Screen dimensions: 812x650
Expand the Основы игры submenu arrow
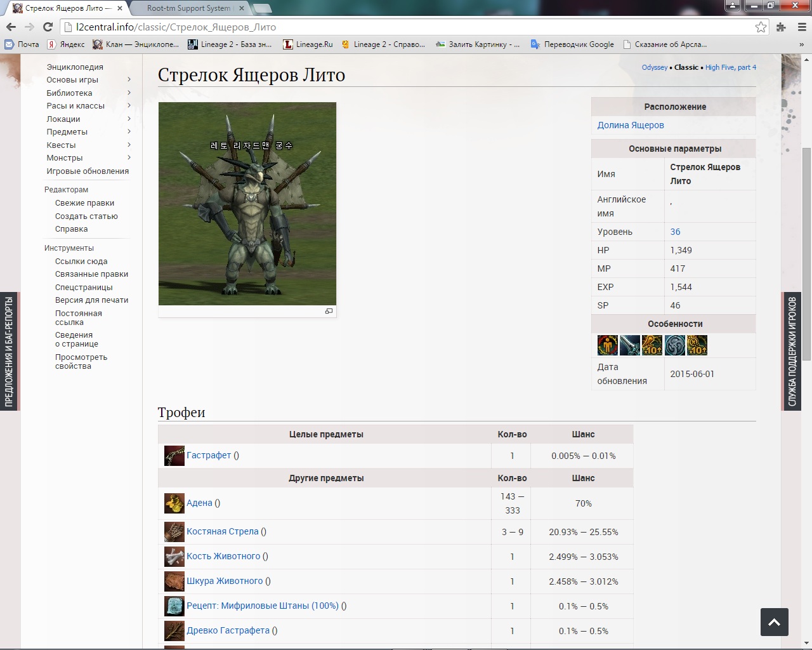(x=129, y=79)
